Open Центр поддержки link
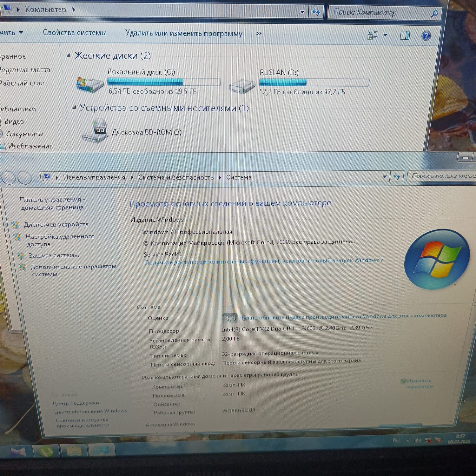 point(76,403)
